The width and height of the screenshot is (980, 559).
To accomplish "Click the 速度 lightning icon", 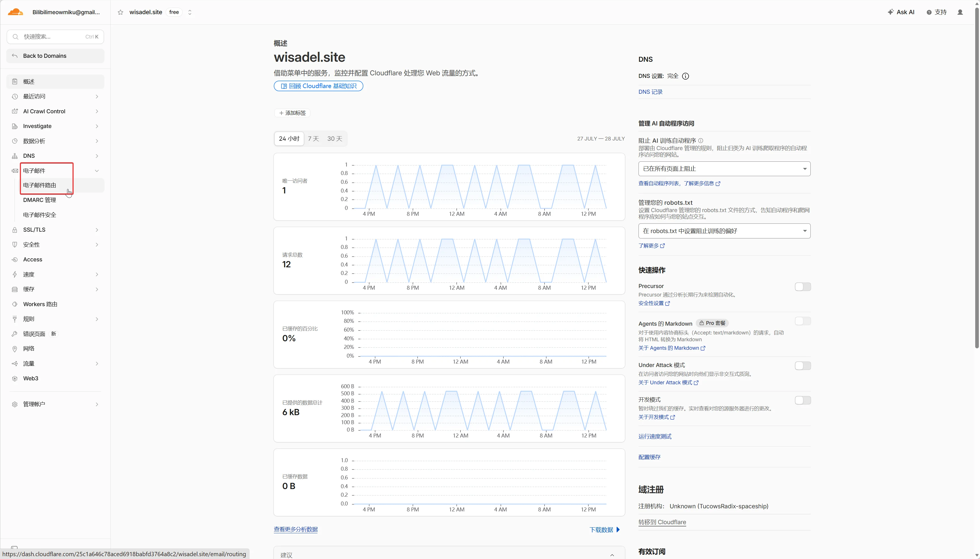I will coord(15,274).
